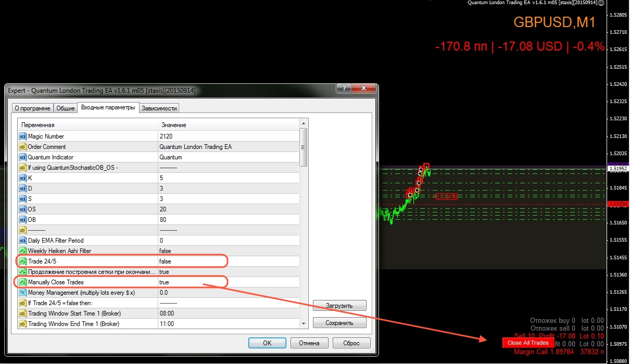The height and width of the screenshot is (364, 630).
Task: Click the scrollbar down arrow in parameters list
Action: coord(304,324)
